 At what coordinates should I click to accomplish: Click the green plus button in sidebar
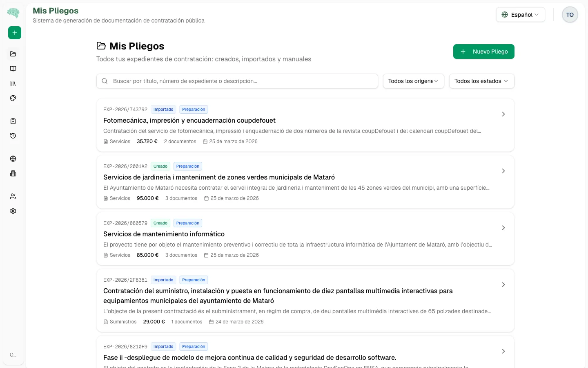click(15, 33)
